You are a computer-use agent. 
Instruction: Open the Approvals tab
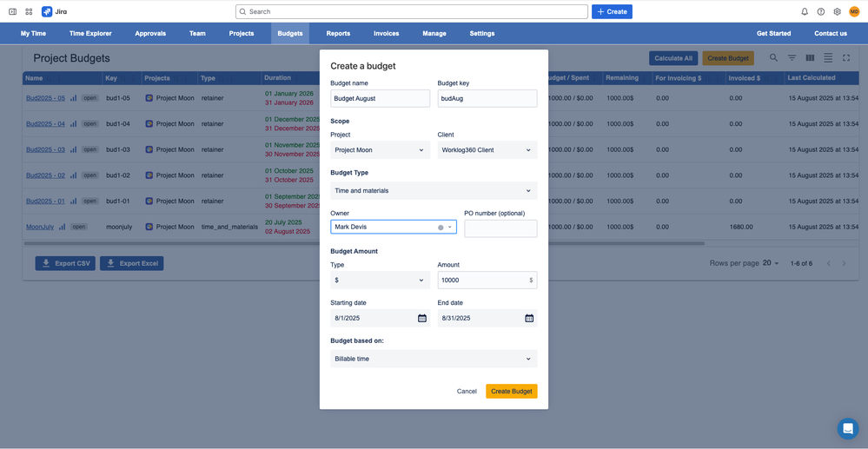(150, 33)
